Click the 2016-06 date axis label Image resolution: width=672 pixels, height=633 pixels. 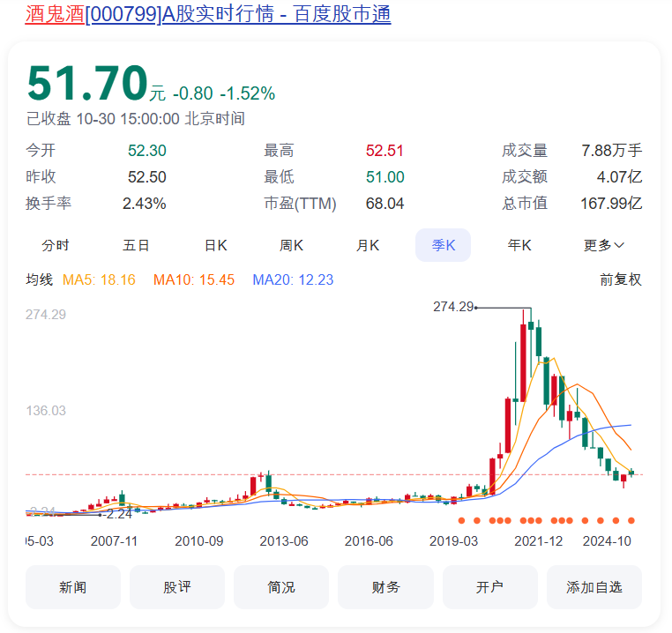[369, 540]
